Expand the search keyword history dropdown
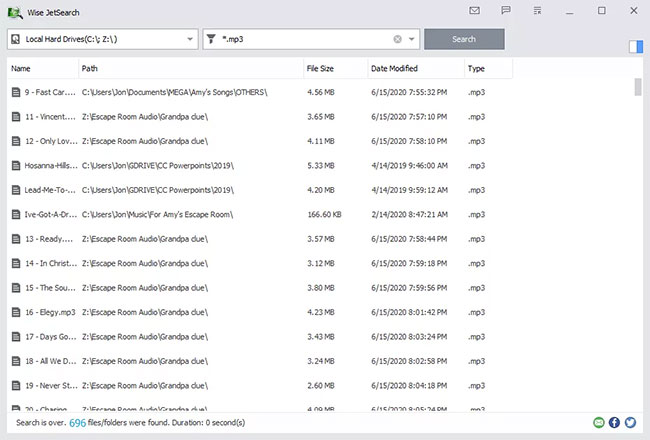 click(412, 39)
